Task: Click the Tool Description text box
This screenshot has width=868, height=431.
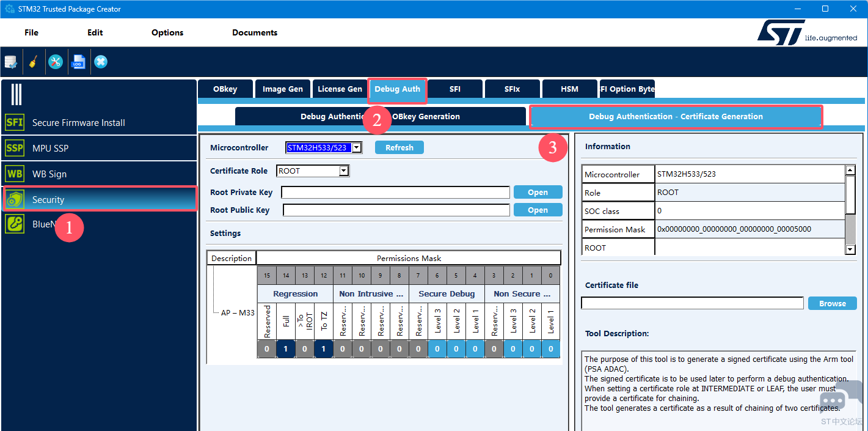Action: [x=719, y=391]
